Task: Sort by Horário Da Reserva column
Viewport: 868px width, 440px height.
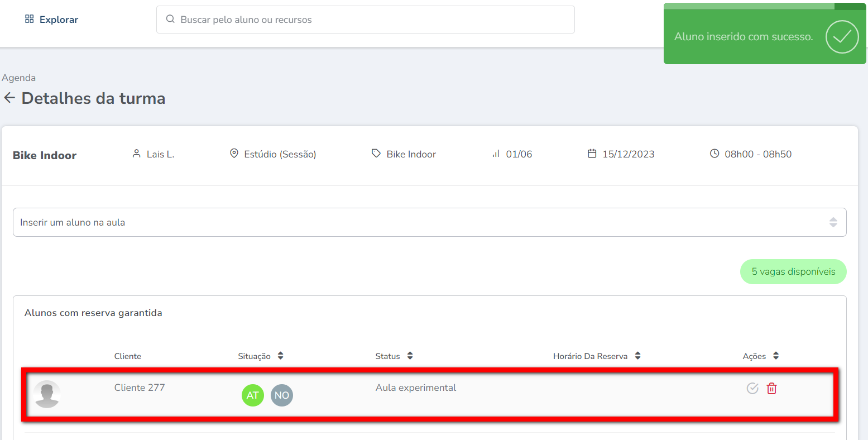Action: 637,356
